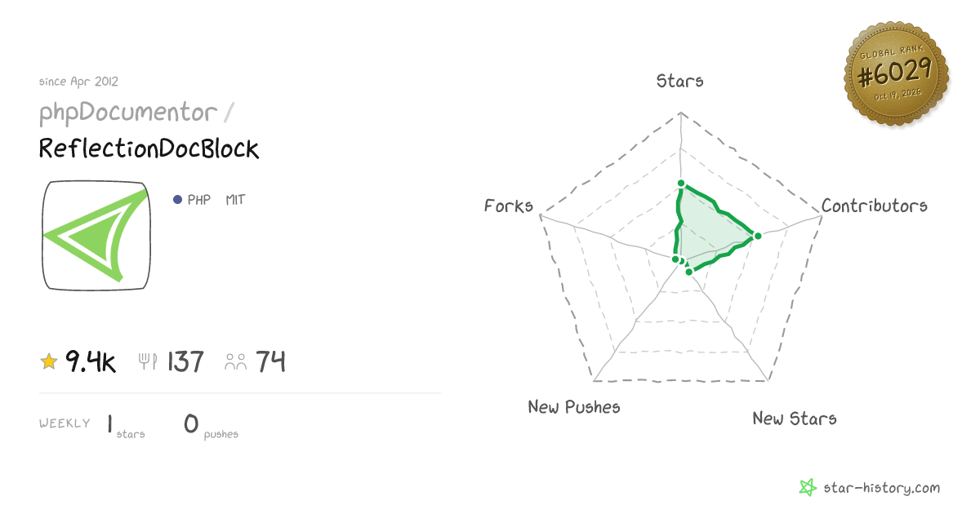Open the phpDocumentor owner name
Viewport: 980px width, 514px height.
tap(128, 113)
